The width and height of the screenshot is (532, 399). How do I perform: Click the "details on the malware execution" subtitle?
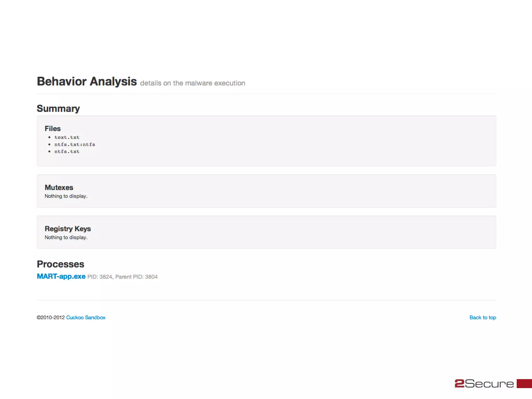(192, 83)
